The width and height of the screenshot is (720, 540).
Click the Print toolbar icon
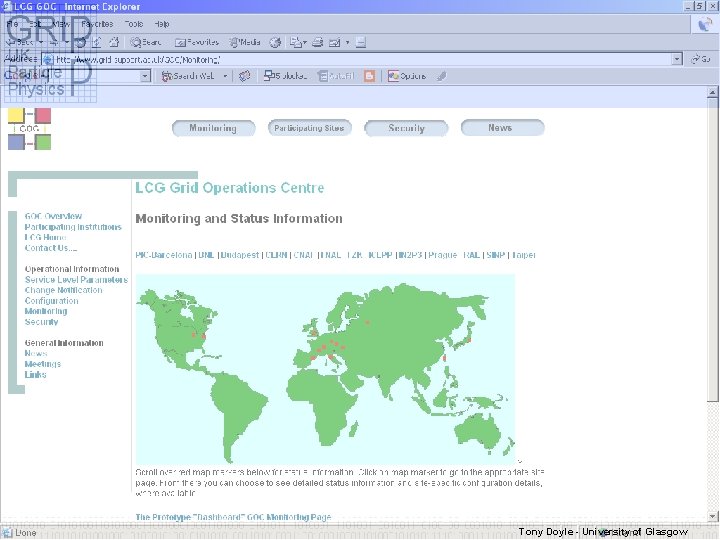click(x=317, y=43)
